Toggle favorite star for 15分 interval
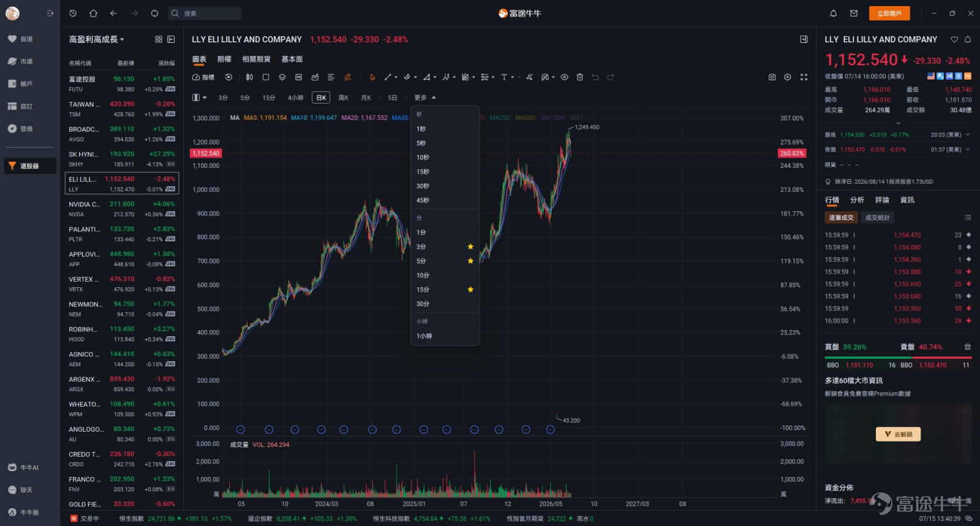This screenshot has width=980, height=526. point(470,290)
